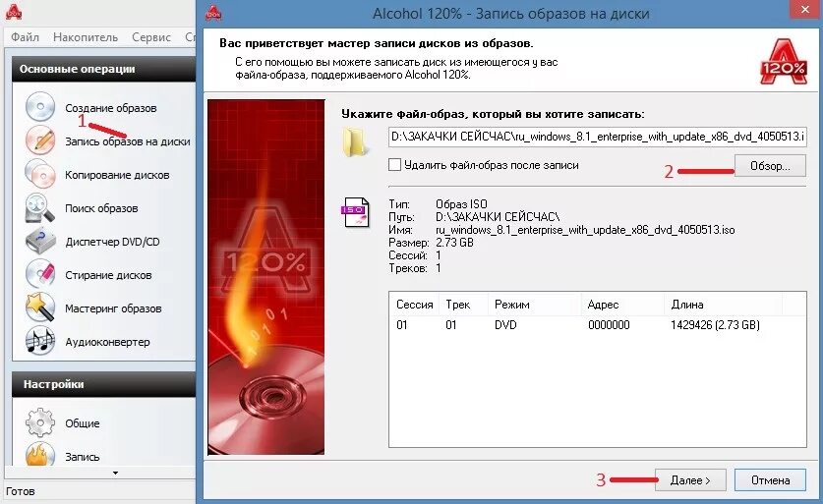Image resolution: width=823 pixels, height=504 pixels.
Task: Close the wizard dialog window
Action: tap(806, 10)
